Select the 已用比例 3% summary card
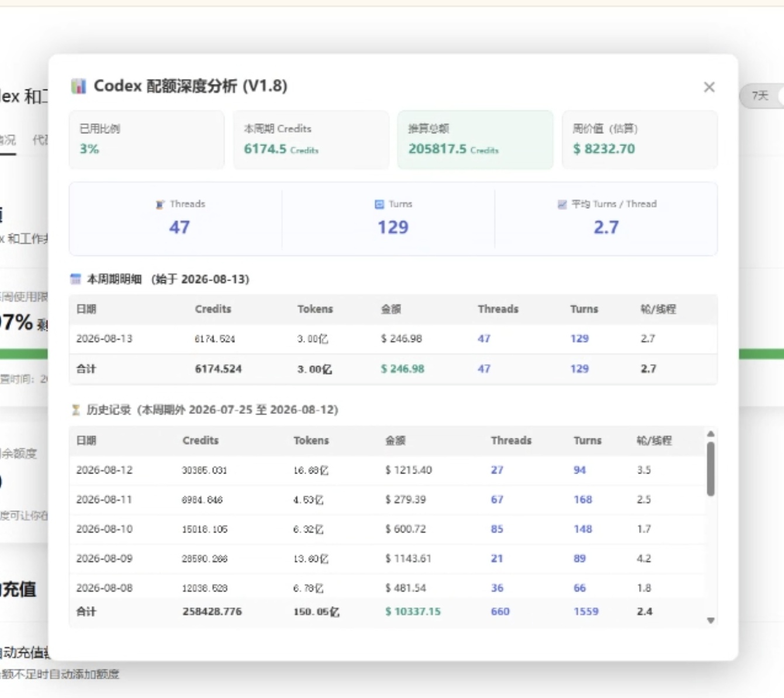The height and width of the screenshot is (698, 784). [147, 140]
